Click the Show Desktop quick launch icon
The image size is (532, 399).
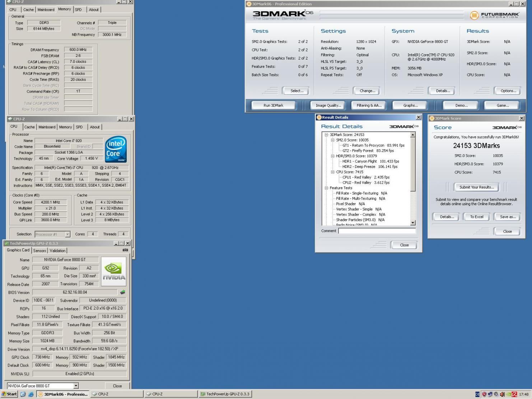(x=23, y=394)
